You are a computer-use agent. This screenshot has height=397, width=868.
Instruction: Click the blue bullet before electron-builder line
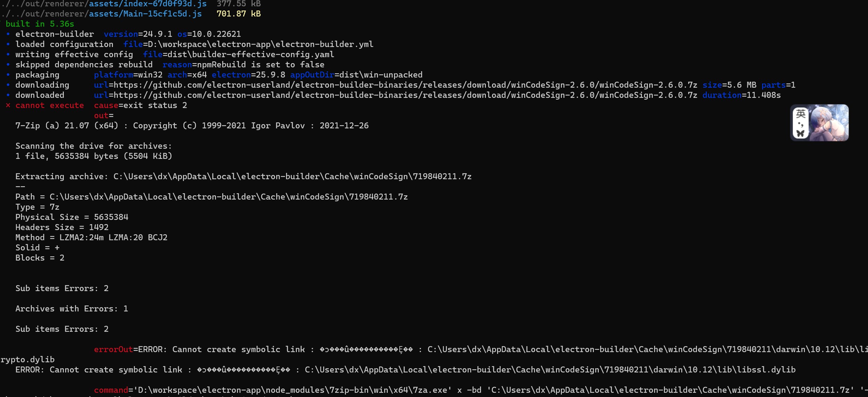coord(8,34)
